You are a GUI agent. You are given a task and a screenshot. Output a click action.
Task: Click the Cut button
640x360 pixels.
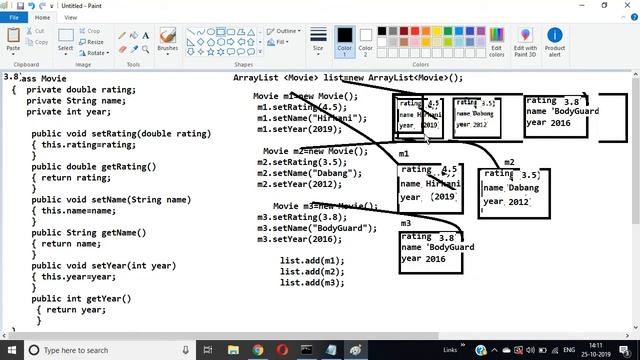(35, 31)
